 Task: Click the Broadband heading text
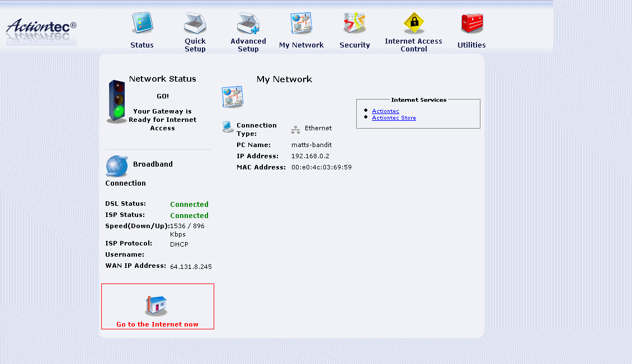pos(153,164)
